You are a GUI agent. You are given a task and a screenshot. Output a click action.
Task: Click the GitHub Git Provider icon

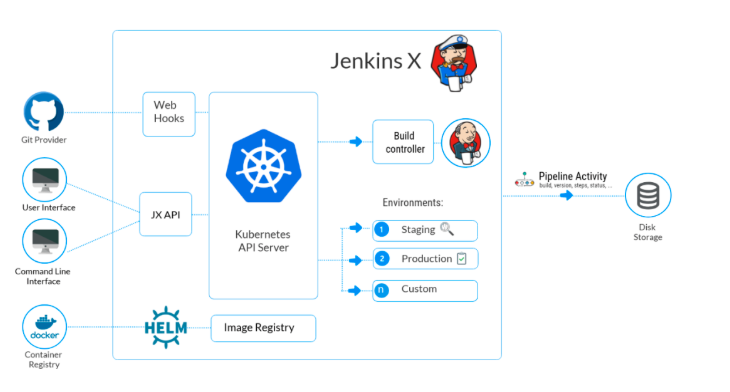pos(44,112)
